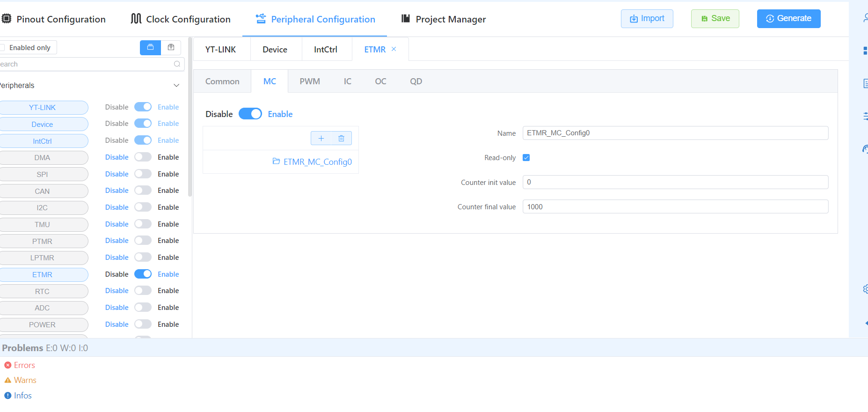Open the ETMR_MC_Config0 tree item
Viewport: 868px width, 412px height.
pos(317,162)
